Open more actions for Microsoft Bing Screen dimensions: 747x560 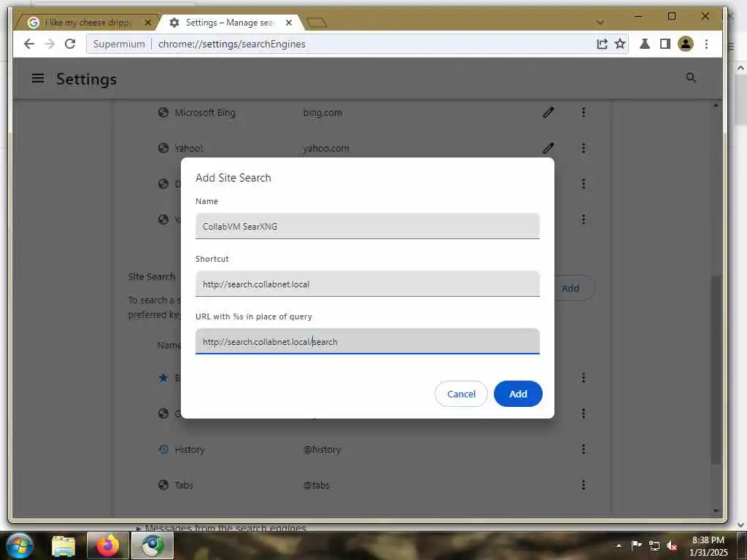583,112
